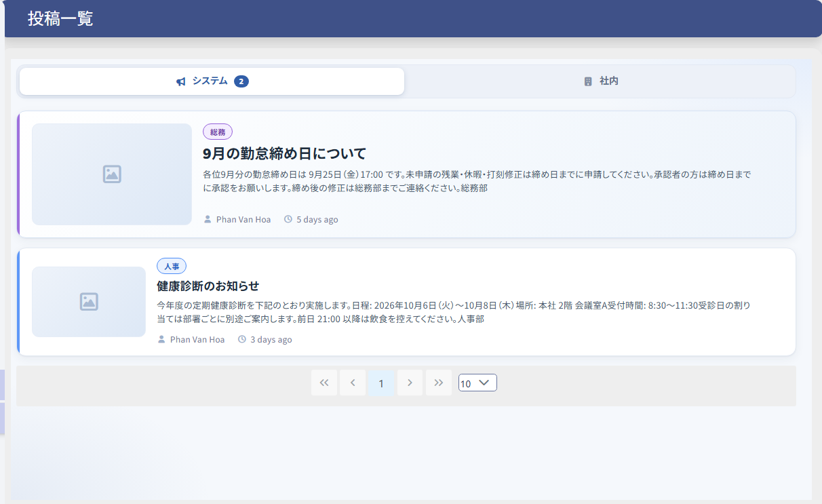The image size is (822, 504).
Task: Click the 勤怠締め日 post description text
Action: point(477,181)
